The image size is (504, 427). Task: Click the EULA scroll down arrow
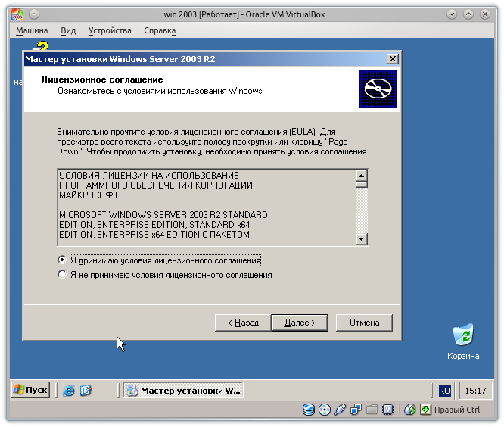point(361,239)
